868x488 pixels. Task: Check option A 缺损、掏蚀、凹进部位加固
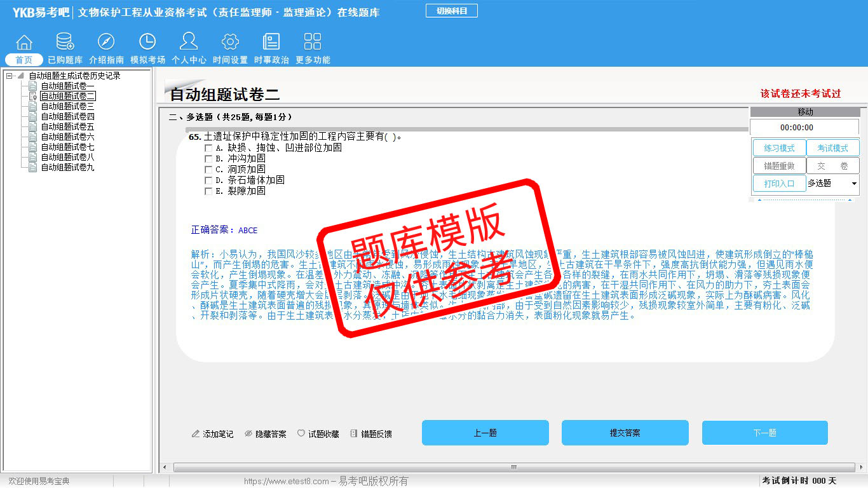point(208,148)
